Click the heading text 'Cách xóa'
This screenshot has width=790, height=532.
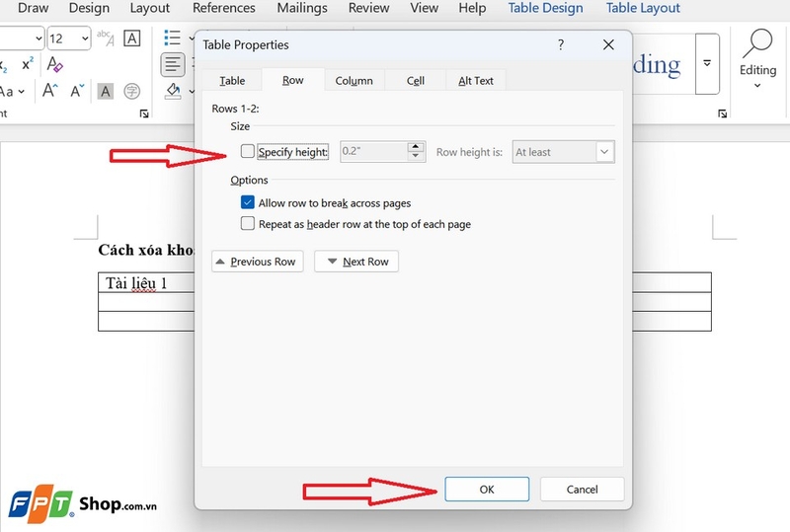130,250
